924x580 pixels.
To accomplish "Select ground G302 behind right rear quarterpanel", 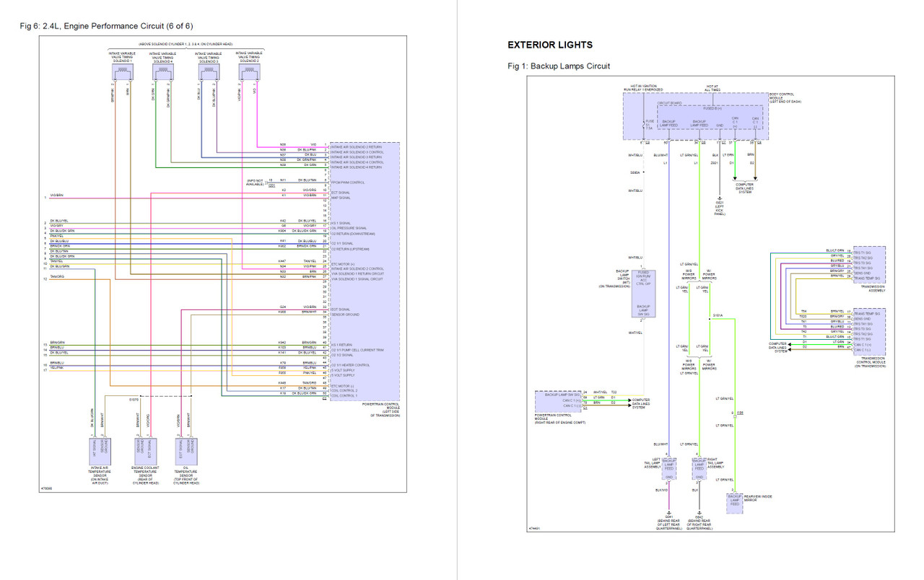I will 699,514.
